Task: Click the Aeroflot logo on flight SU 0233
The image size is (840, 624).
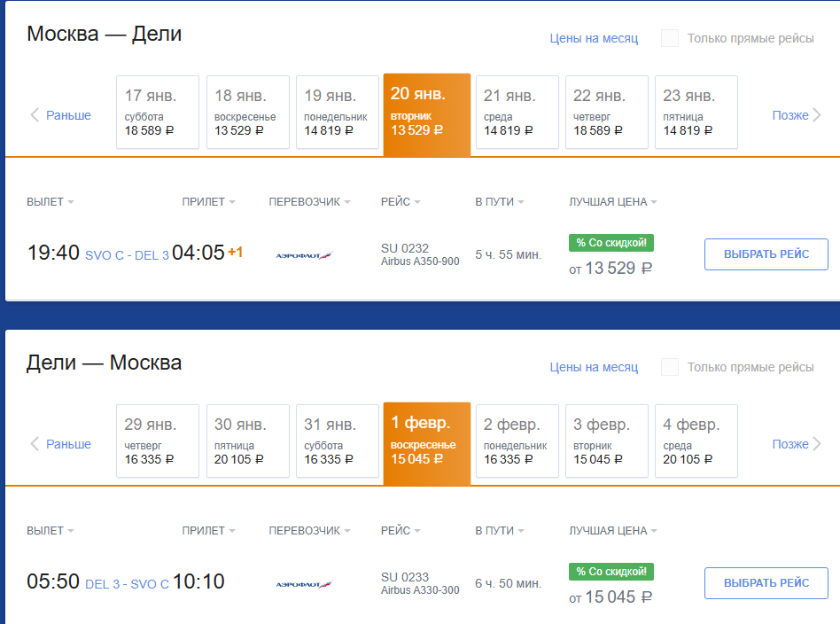Action: pos(304,584)
